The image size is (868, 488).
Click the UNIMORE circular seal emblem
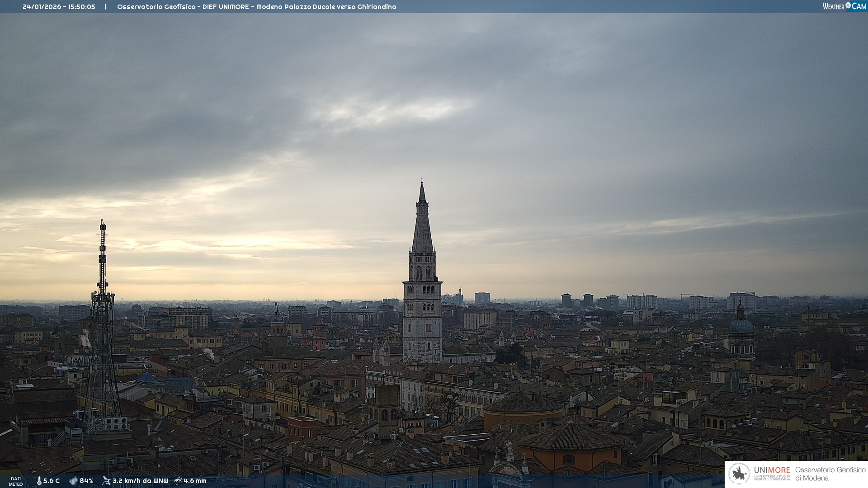point(739,474)
